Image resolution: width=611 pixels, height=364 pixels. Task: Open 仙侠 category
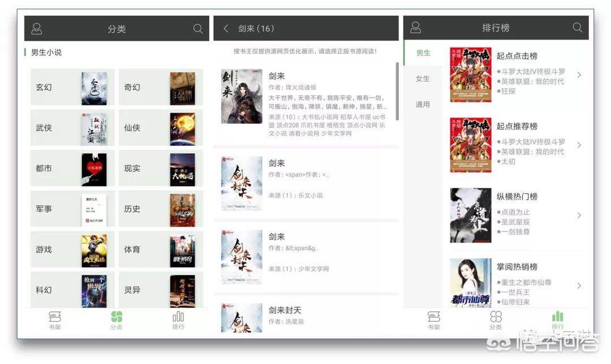161,128
